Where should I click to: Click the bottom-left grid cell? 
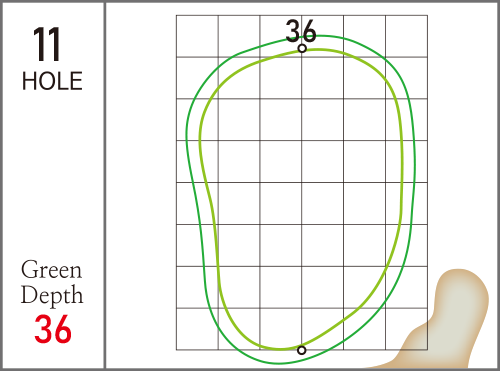tap(197, 329)
